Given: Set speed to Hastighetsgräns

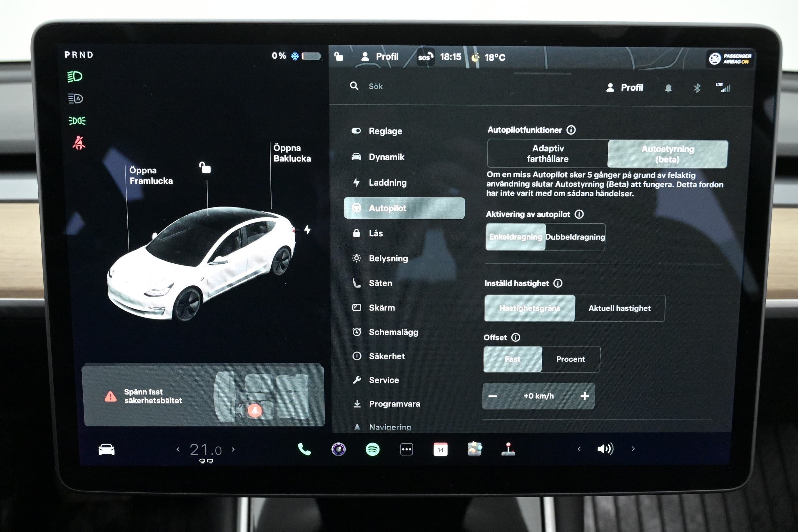Looking at the screenshot, I should (x=530, y=308).
